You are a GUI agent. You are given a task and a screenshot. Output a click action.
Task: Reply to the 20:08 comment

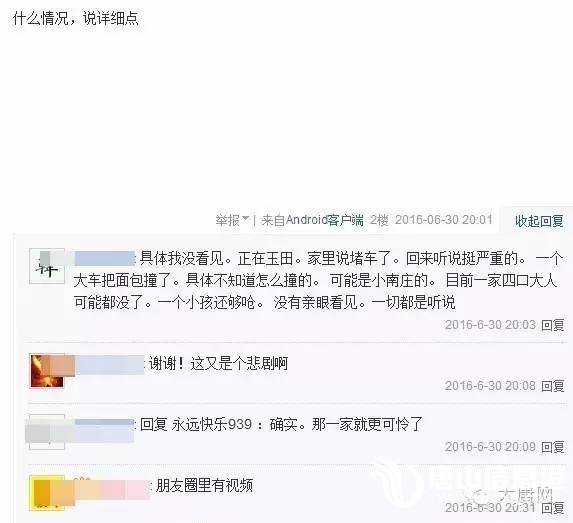pos(553,386)
